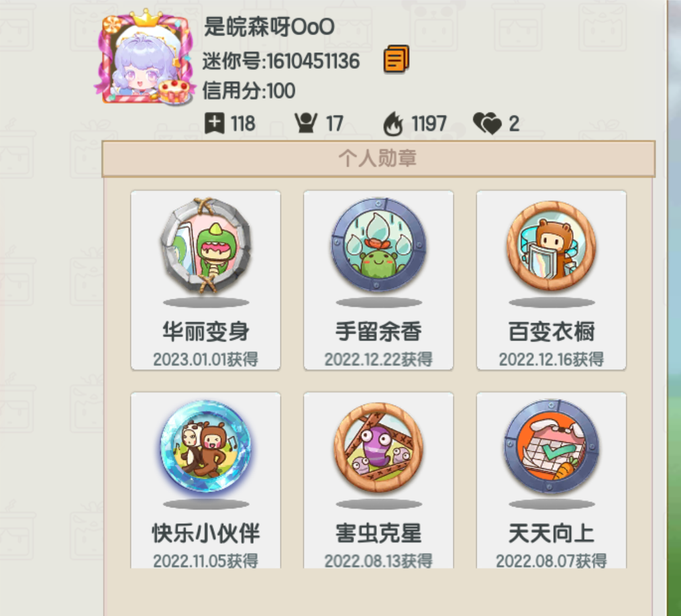681x616 pixels.
Task: Click the 天天向上 medal title text
Action: click(x=551, y=533)
